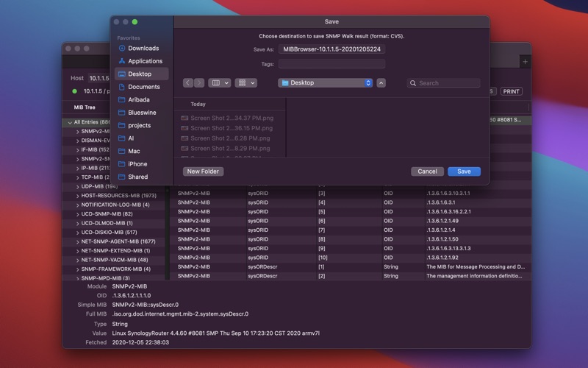Cancel the save dialog
The height and width of the screenshot is (368, 588).
tap(427, 171)
